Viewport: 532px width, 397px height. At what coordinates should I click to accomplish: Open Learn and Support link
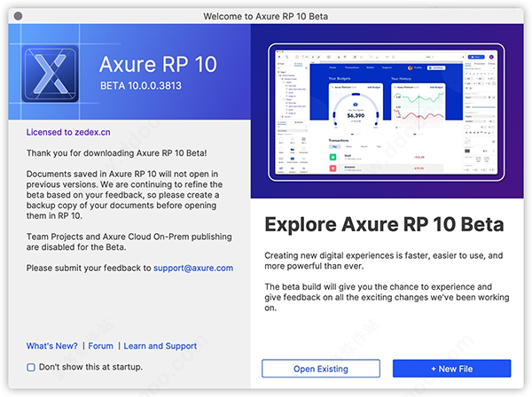pos(160,346)
